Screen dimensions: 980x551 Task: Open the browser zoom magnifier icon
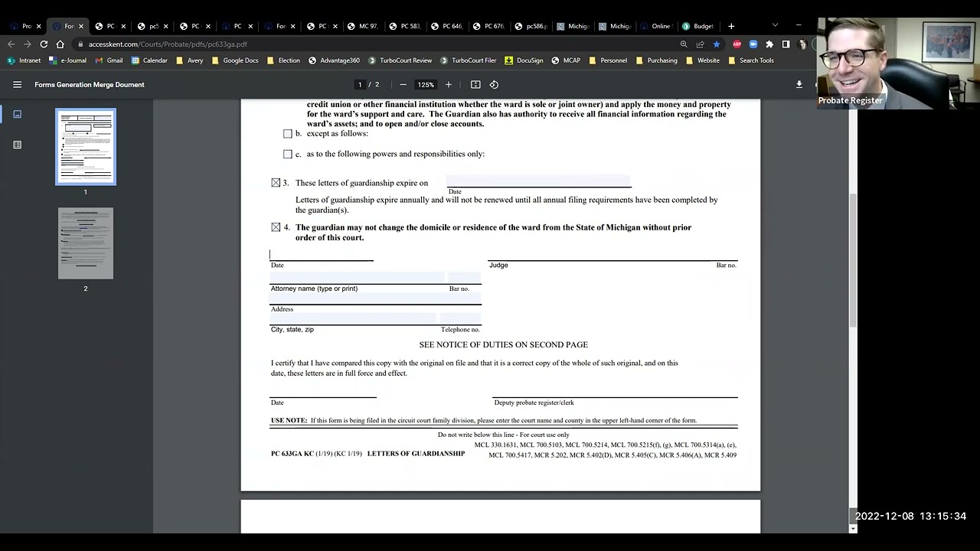(684, 44)
